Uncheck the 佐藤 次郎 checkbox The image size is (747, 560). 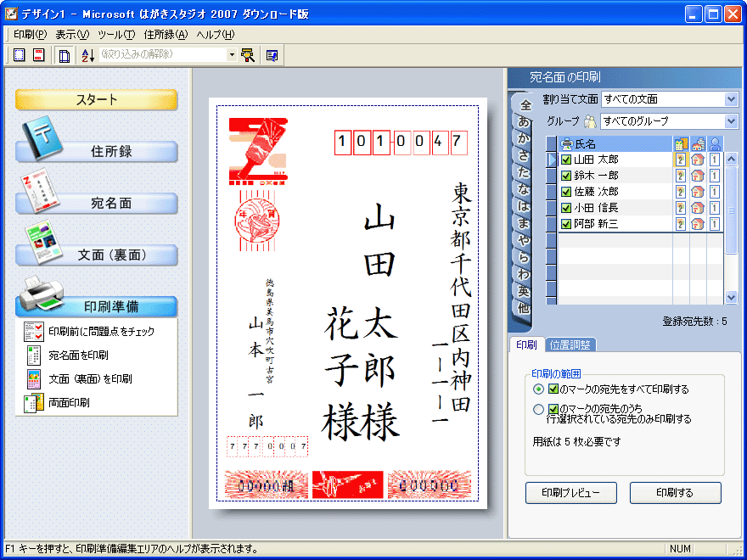(566, 192)
